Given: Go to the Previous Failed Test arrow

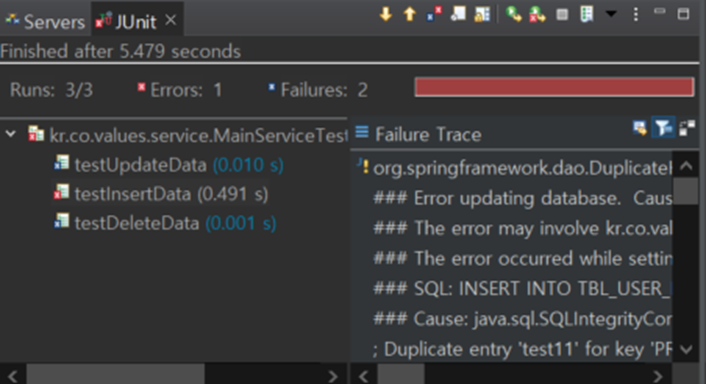Looking at the screenshot, I should click(x=409, y=14).
